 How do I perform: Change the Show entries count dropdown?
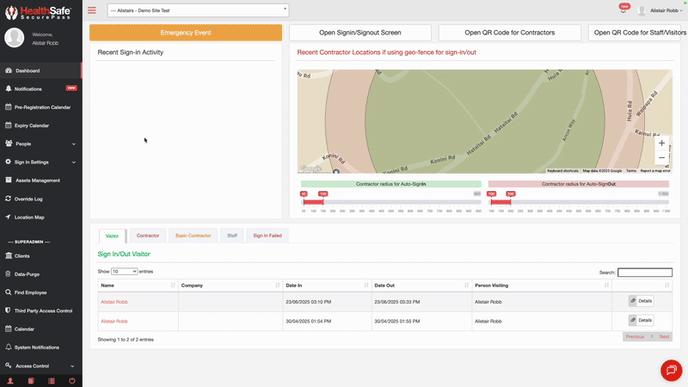pyautogui.click(x=124, y=272)
